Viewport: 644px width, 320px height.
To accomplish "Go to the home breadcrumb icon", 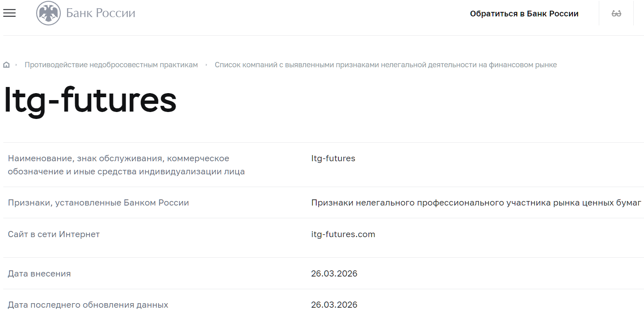I will (x=6, y=65).
